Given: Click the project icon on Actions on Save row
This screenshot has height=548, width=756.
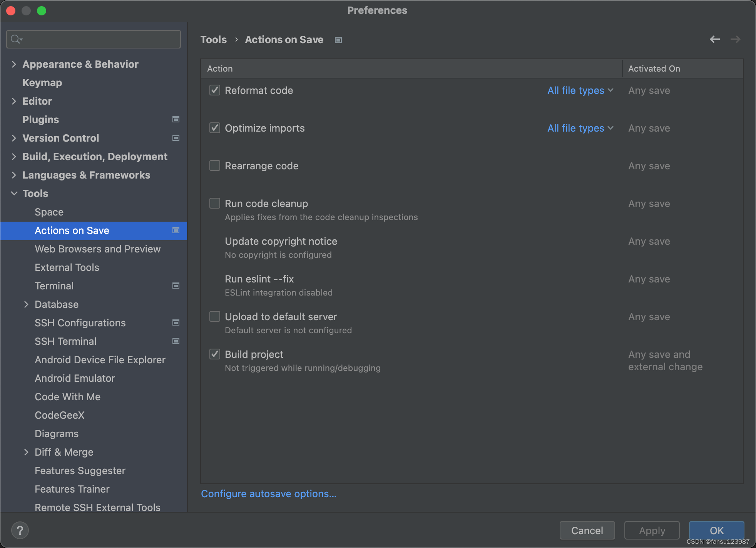Looking at the screenshot, I should (176, 230).
